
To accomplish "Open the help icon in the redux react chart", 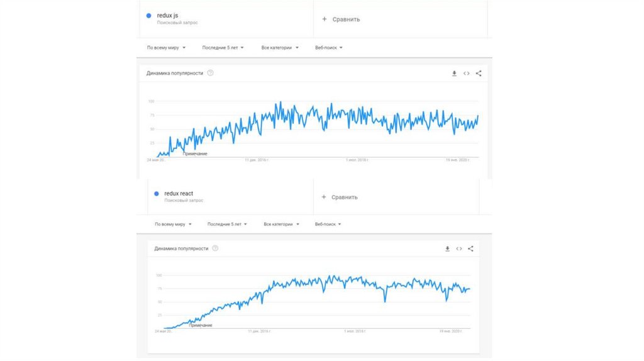I will (x=215, y=248).
